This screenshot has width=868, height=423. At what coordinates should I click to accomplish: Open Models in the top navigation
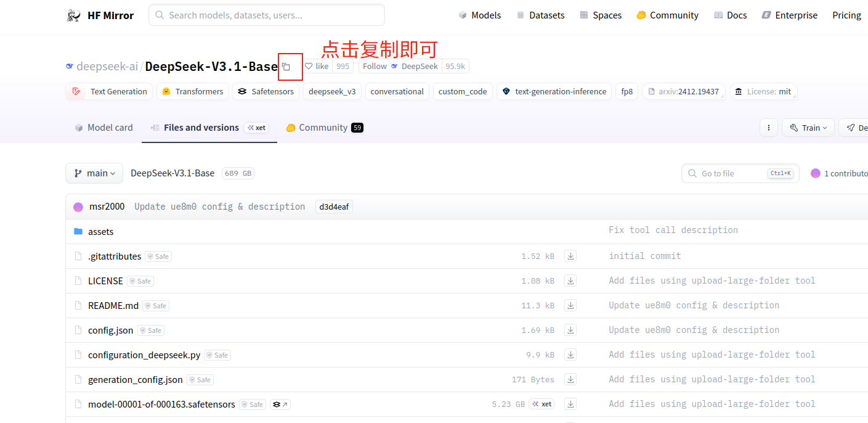coord(479,15)
